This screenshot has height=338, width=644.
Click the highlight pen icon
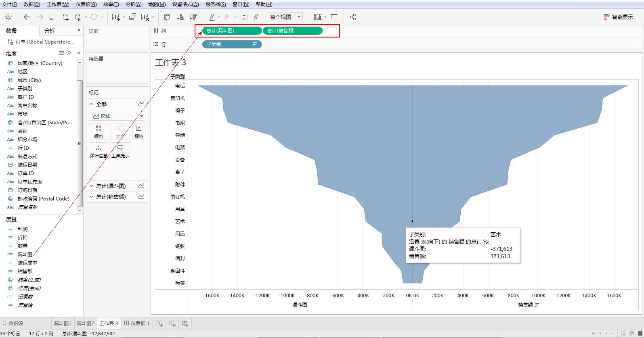[x=212, y=17]
